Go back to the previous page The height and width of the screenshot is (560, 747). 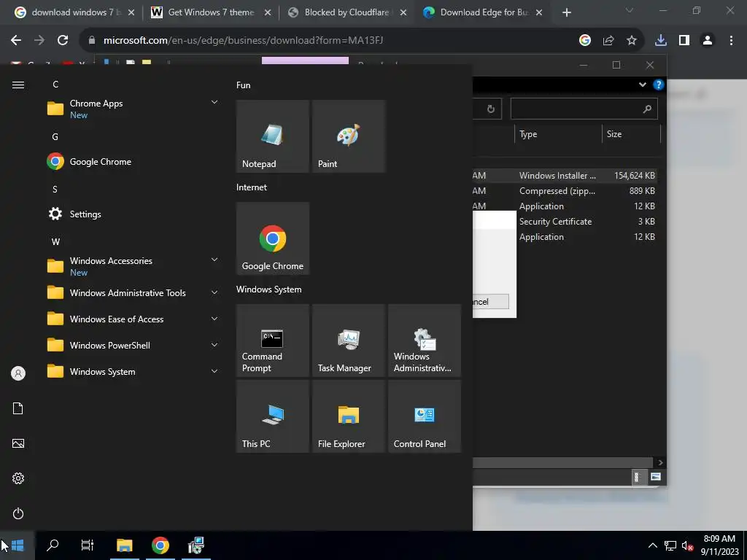click(x=16, y=41)
